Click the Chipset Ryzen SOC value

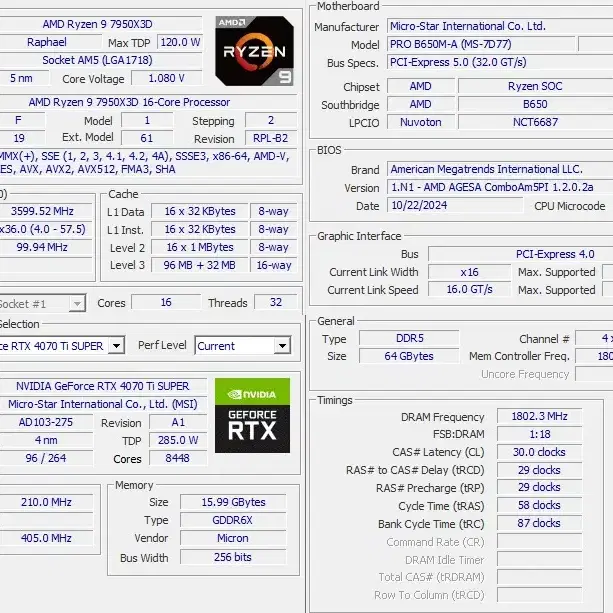point(536,86)
